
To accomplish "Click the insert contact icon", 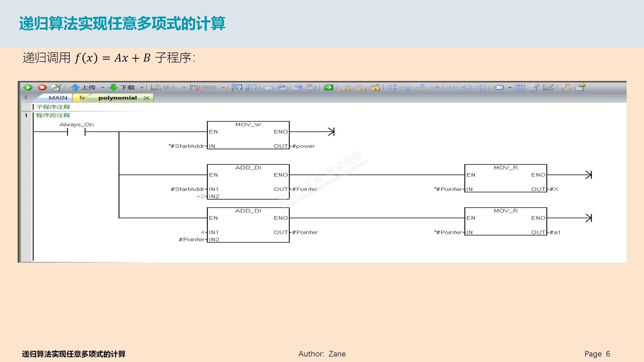I will click(x=452, y=88).
